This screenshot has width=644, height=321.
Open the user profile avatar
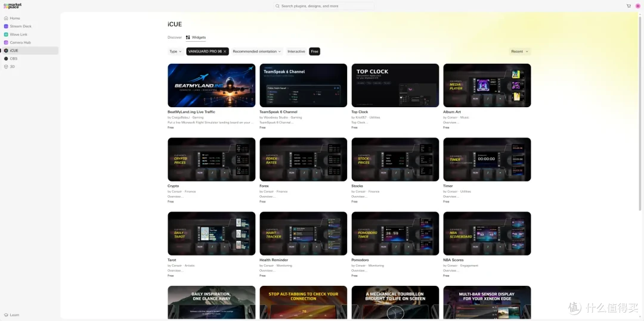[x=638, y=6]
